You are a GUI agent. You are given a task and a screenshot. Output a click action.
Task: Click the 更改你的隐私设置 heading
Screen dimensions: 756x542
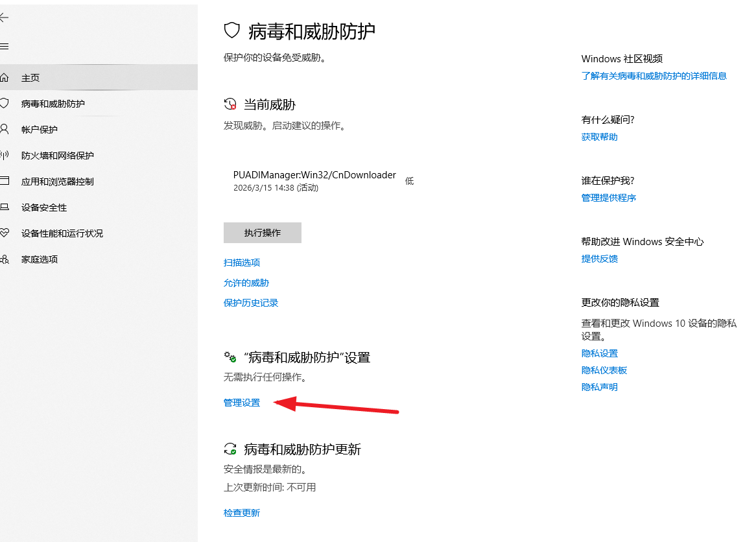[x=620, y=302]
